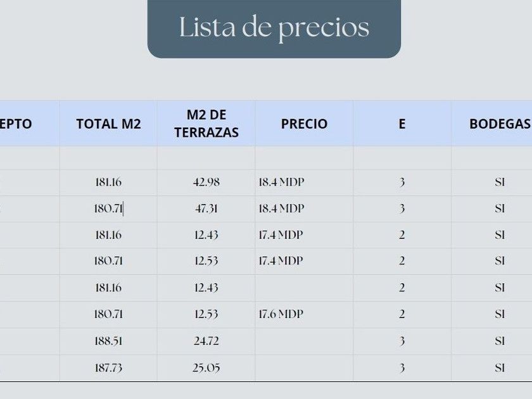Click the empty price cell beside 24.72

304,341
